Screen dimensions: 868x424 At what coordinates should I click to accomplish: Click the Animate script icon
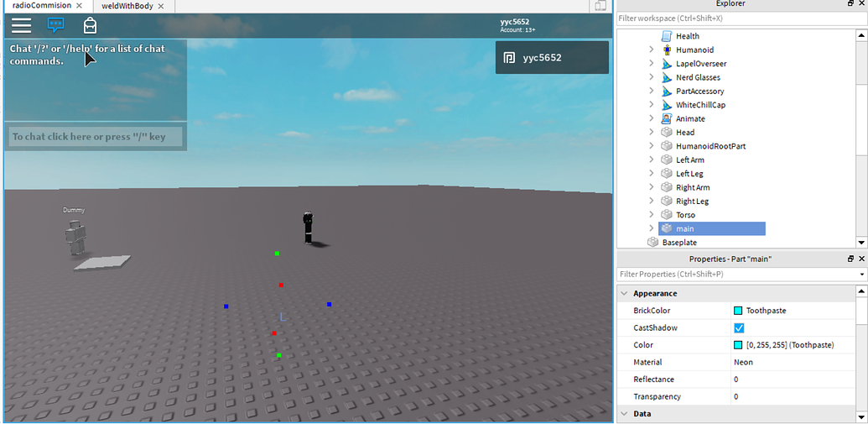pos(667,118)
